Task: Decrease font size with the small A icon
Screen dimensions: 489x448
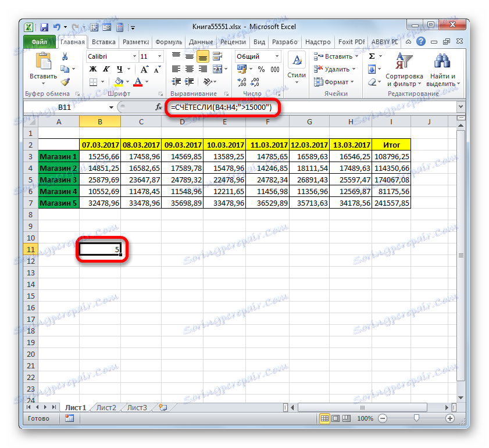Action: click(157, 69)
